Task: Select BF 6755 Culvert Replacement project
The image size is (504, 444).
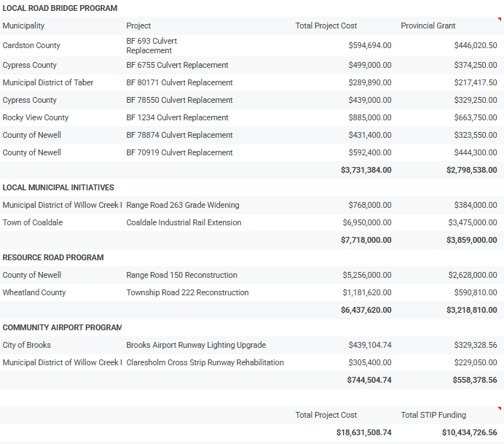Action: [177, 65]
